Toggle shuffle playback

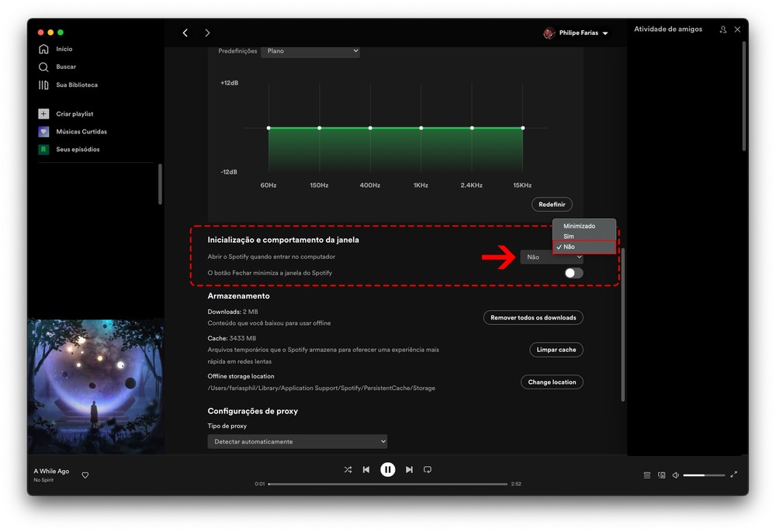[x=348, y=470]
